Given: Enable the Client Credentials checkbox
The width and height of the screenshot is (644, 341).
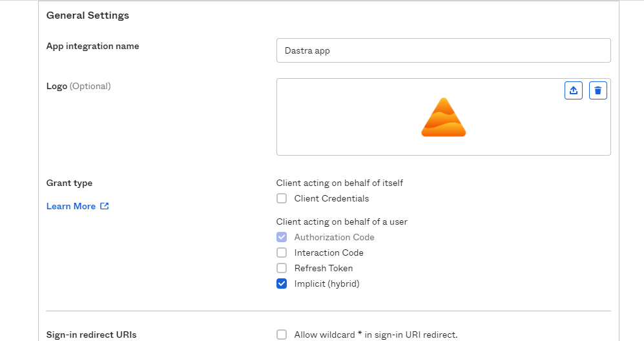Looking at the screenshot, I should (282, 198).
